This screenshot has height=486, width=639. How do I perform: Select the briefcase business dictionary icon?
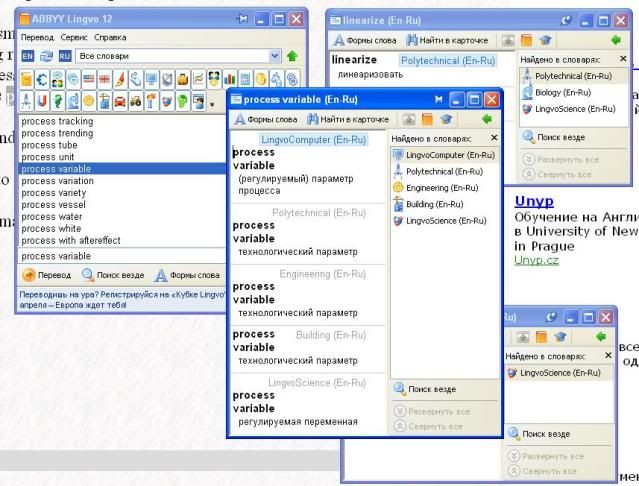(x=183, y=79)
